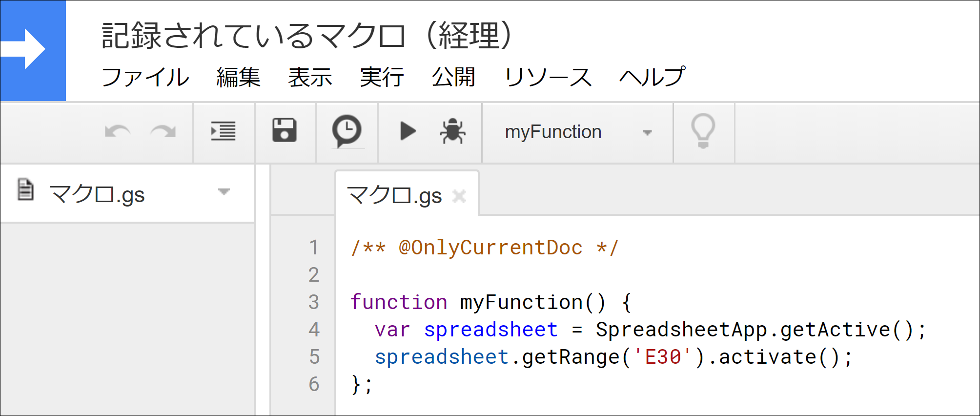The image size is (980, 416).
Task: Click the var keyword on line 4
Action: 392,330
